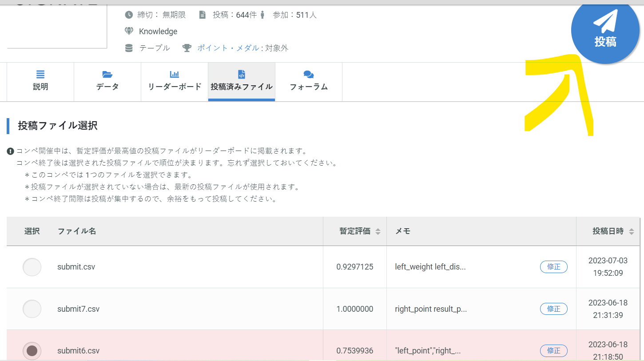Click the 修正 button for submit.csv
This screenshot has width=644, height=361.
(x=553, y=266)
